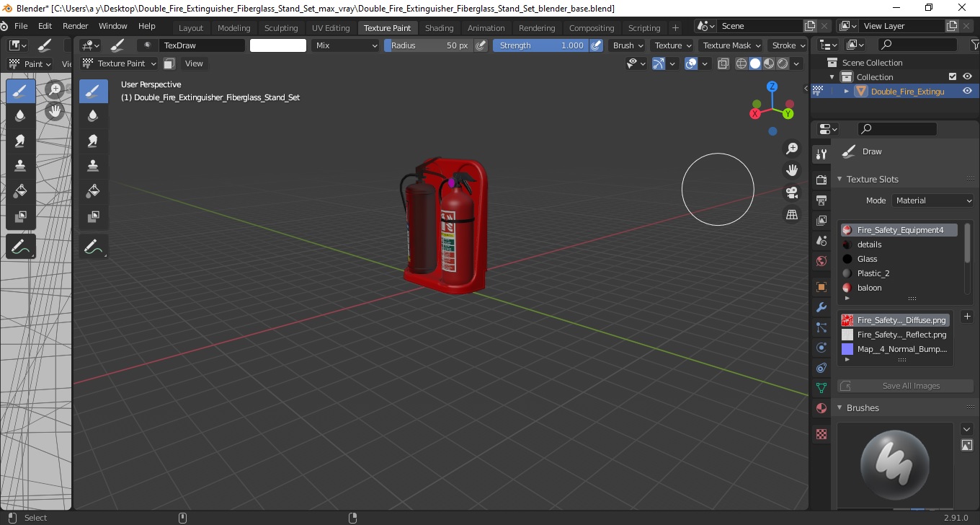Open the Render menu
Screen dimensions: 980x525
(x=76, y=26)
